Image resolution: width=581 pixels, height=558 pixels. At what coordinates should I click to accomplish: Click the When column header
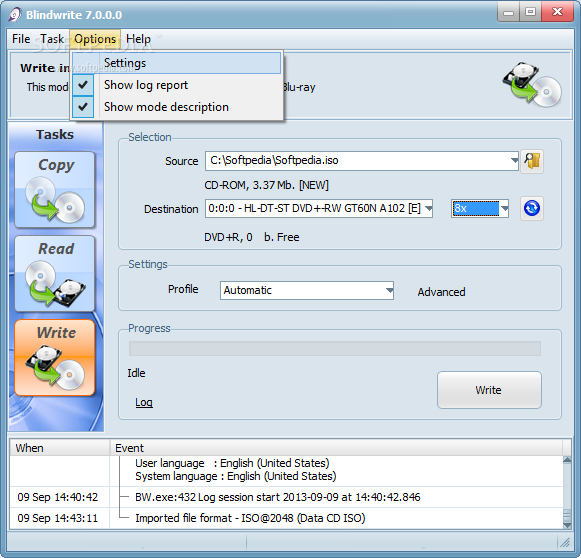point(60,448)
